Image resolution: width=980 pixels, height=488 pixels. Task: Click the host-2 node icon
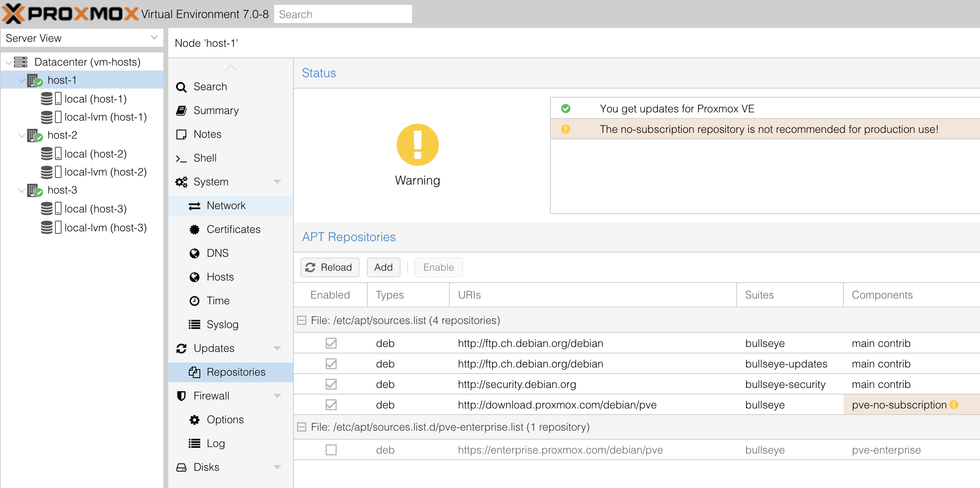pyautogui.click(x=35, y=135)
